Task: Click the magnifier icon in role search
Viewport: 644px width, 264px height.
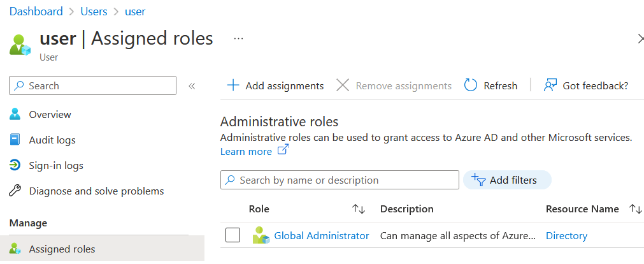Action: click(x=231, y=180)
